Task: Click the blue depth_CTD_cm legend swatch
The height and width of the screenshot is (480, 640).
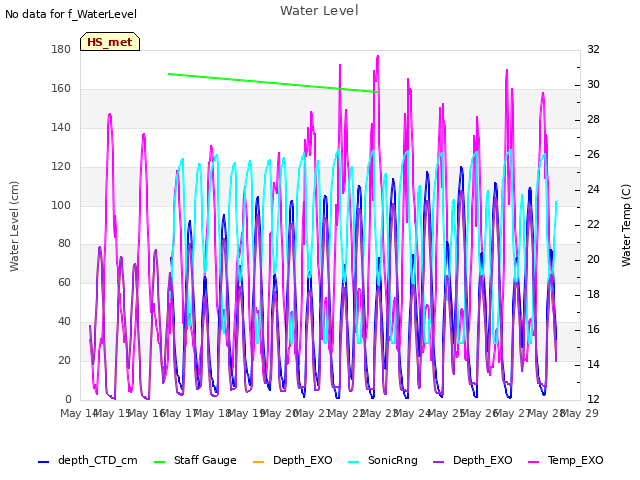Action: (x=43, y=462)
